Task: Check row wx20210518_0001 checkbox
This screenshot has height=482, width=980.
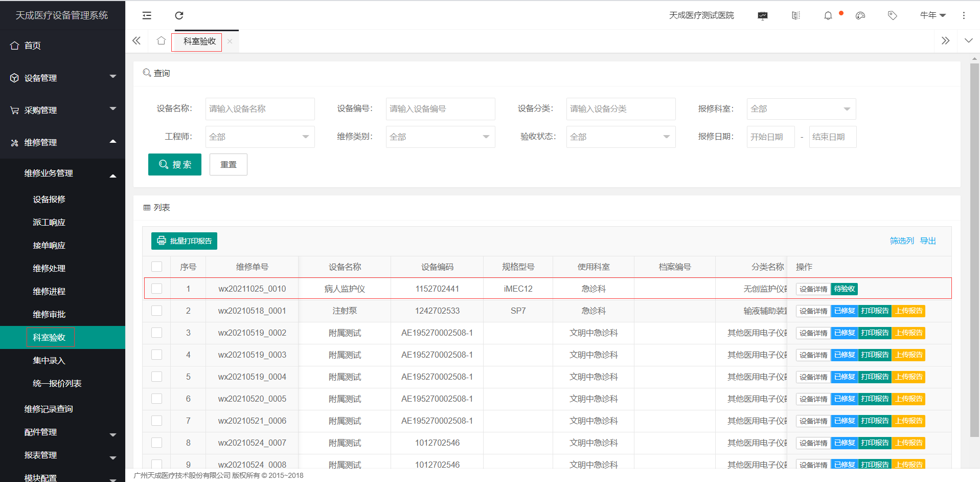Action: click(x=157, y=311)
